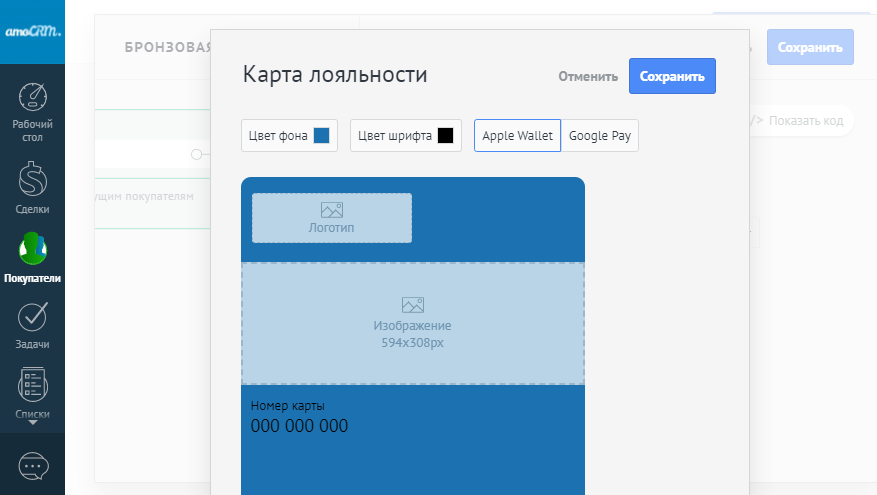Open Сделки deals section
877x495 pixels.
tap(32, 188)
